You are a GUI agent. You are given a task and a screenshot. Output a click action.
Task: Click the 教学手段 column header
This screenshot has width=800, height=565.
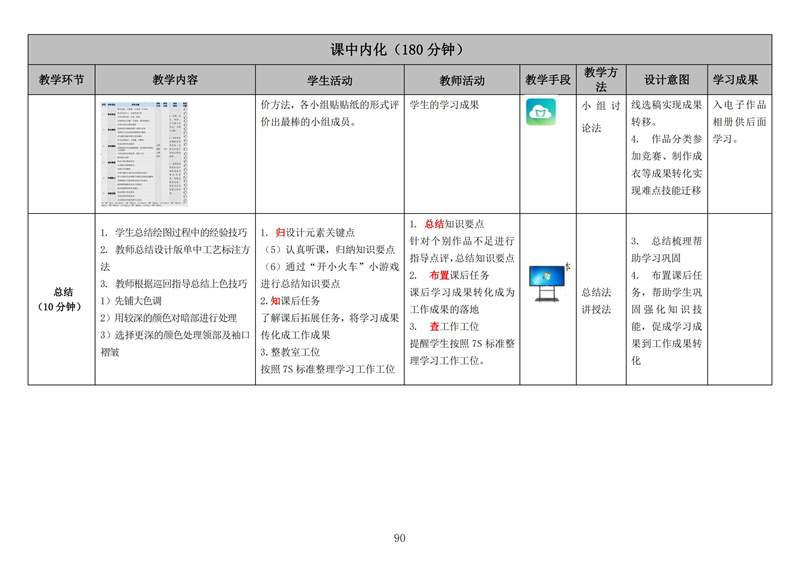pos(548,80)
